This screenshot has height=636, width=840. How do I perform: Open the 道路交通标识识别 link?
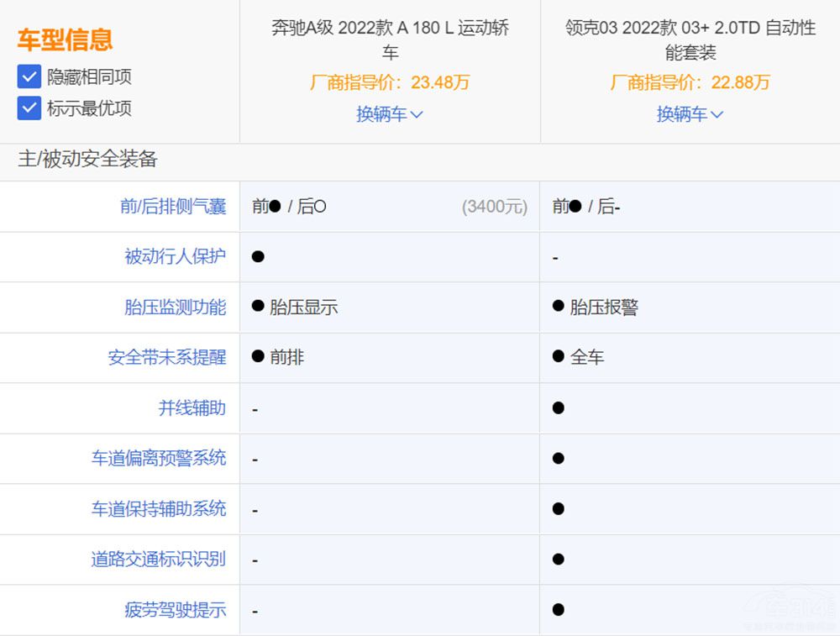click(x=159, y=560)
